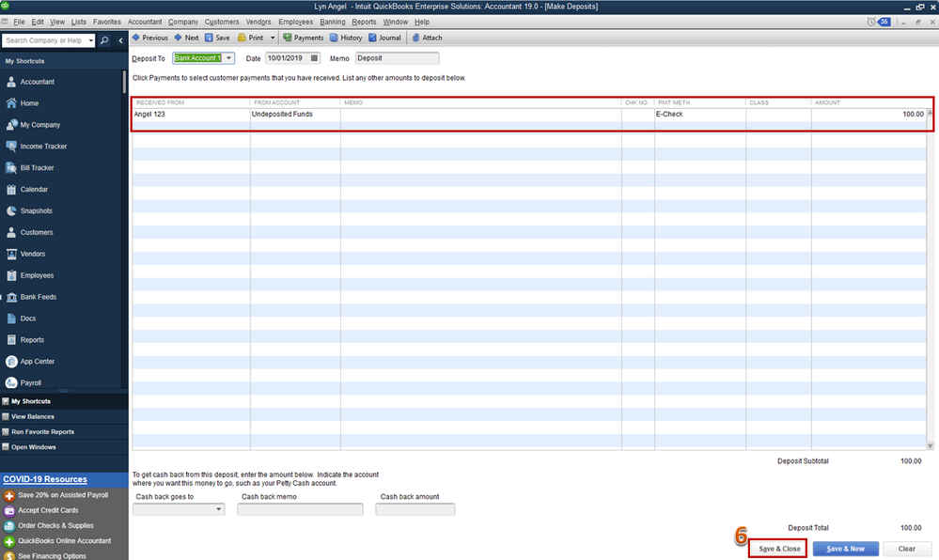Expand Cash back goes to dropdown
Image resolution: width=939 pixels, height=560 pixels.
click(x=219, y=509)
